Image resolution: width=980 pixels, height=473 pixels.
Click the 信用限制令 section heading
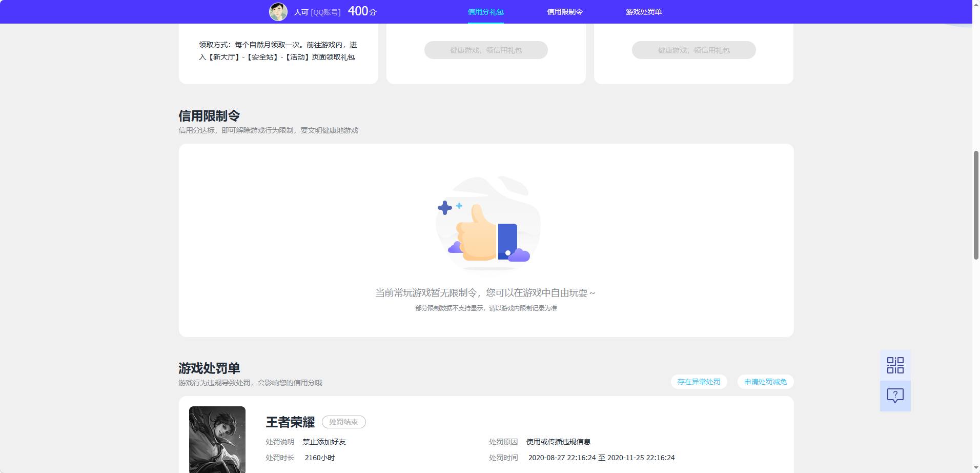tap(209, 116)
